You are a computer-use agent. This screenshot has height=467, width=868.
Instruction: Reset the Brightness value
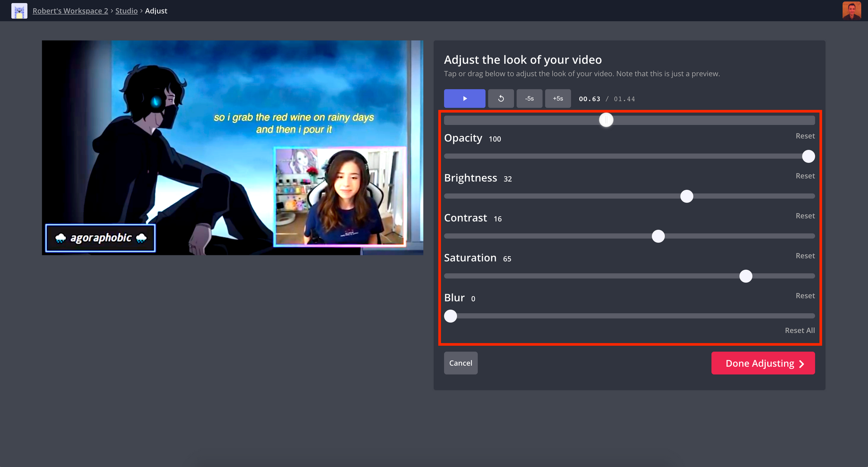(805, 176)
